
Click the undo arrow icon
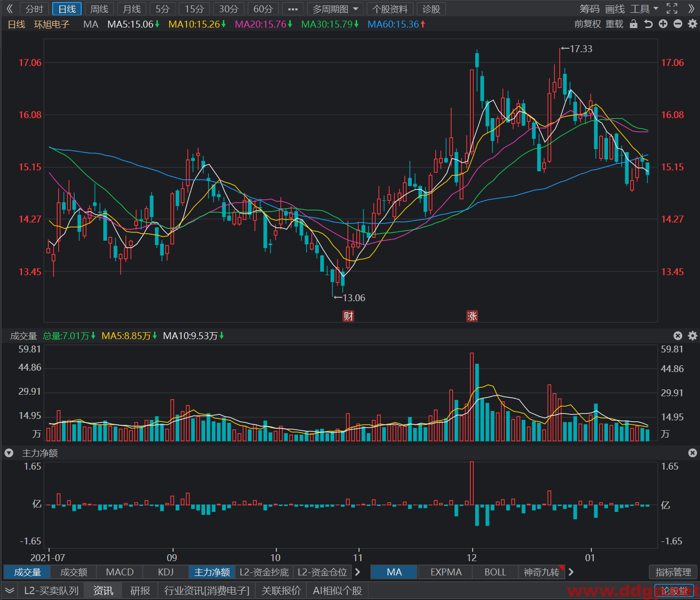[x=648, y=24]
